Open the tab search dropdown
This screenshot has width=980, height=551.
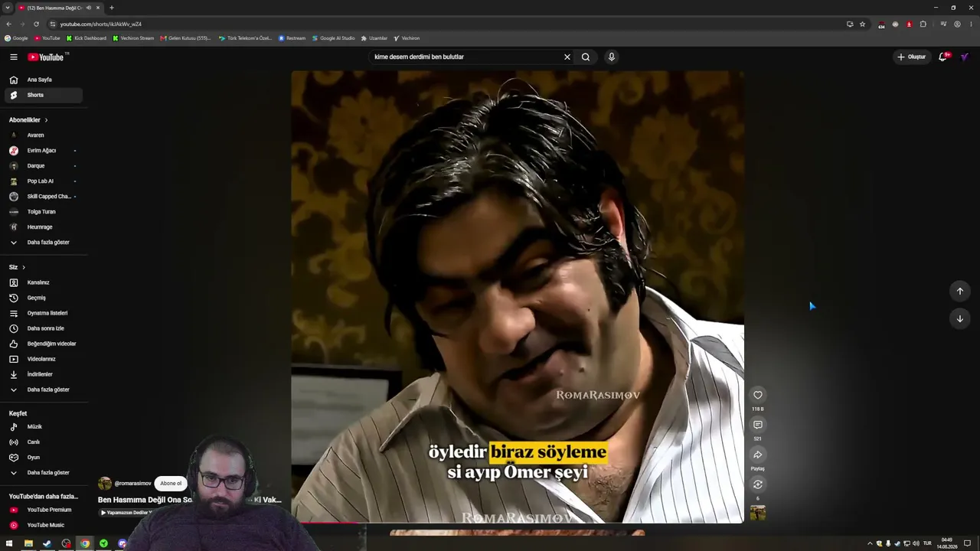8,8
